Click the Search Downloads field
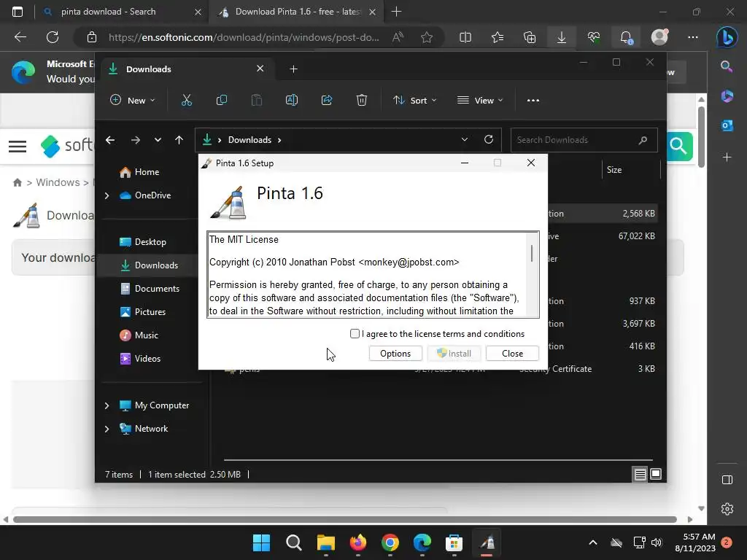Viewport: 747px width, 560px height. pyautogui.click(x=584, y=140)
